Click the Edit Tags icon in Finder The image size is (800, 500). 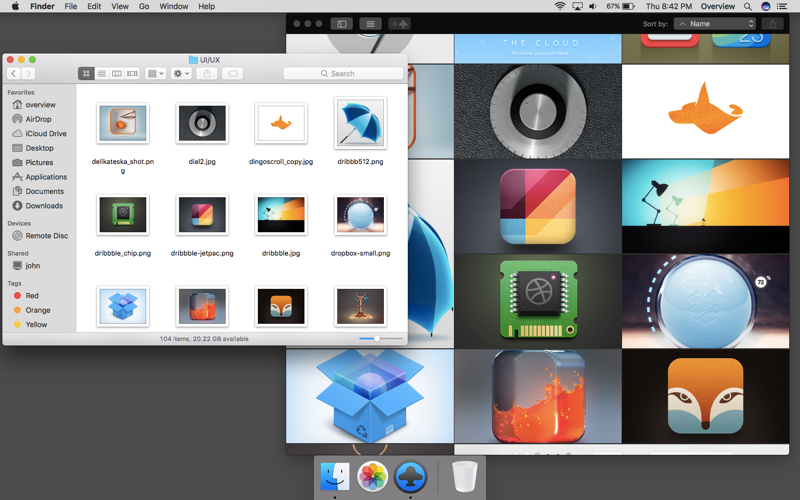tap(231, 74)
